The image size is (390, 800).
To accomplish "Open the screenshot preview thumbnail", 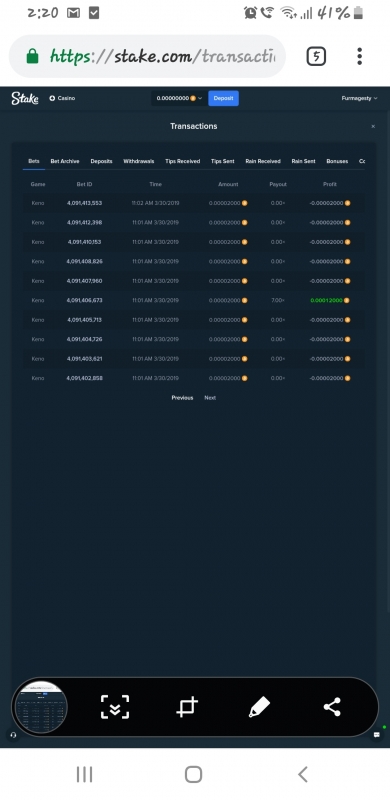I will point(40,707).
